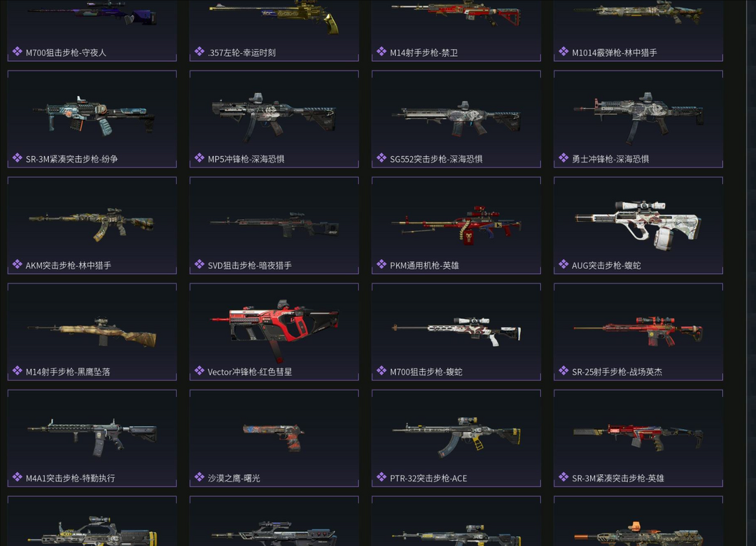756x546 pixels.
Task: Select the AKM突击步枪-林中猎手 skin
Action: tap(92, 225)
